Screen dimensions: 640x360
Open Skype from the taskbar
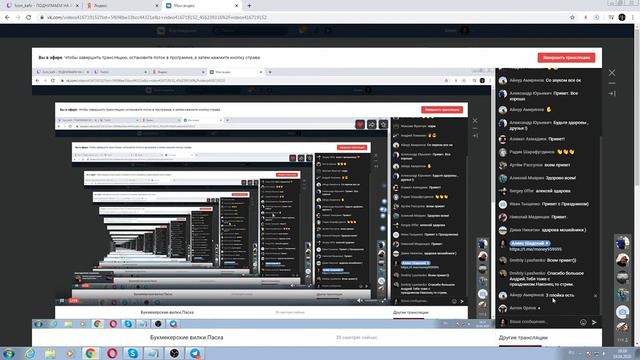pos(133,353)
